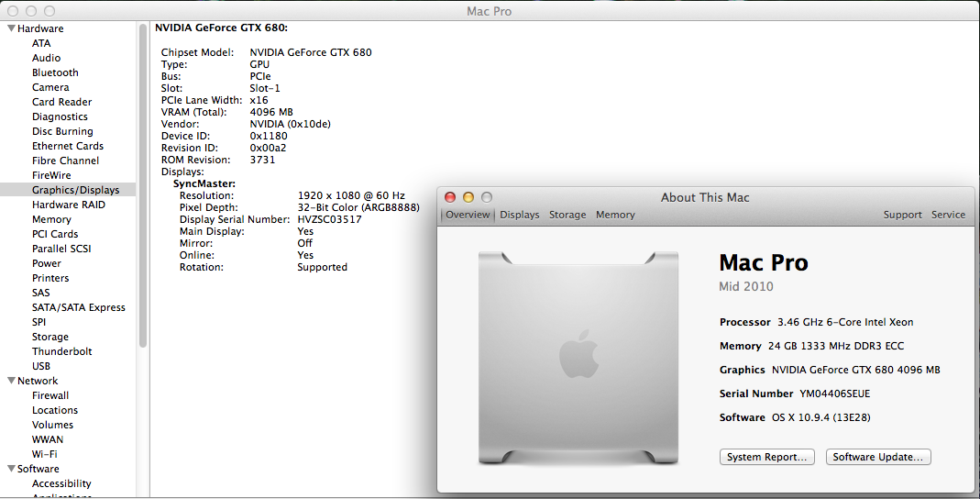Select the Graphics/Displays entry
This screenshot has width=980, height=499.
68,190
